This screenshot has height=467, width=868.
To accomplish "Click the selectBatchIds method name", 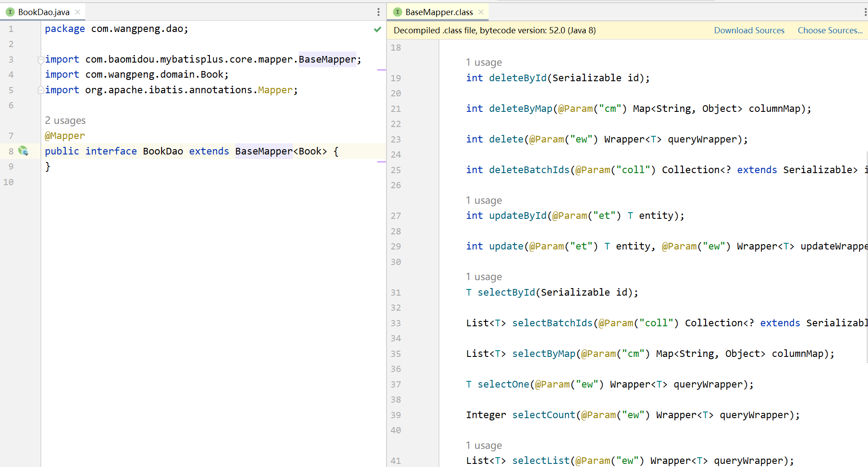I will [552, 323].
